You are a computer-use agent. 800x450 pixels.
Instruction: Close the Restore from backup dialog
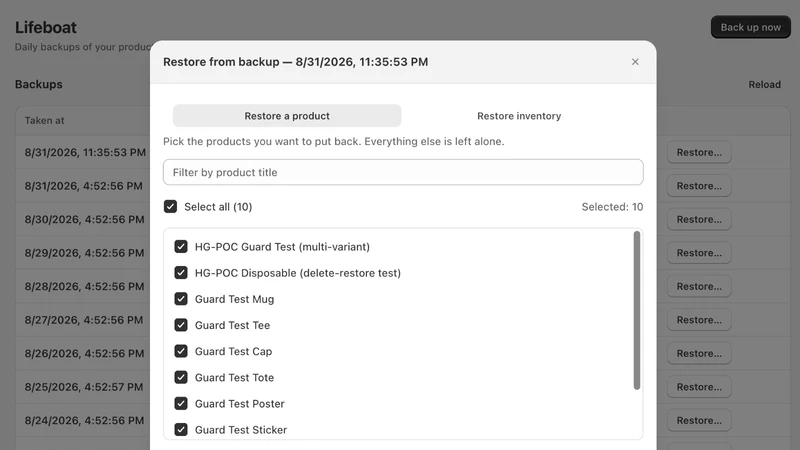click(635, 62)
